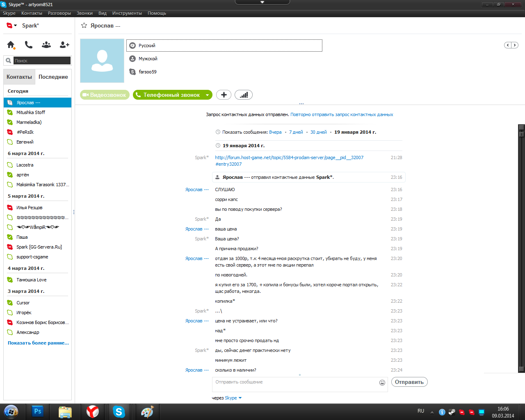Show messages from 7 дней
The image size is (525, 420).
(296, 132)
